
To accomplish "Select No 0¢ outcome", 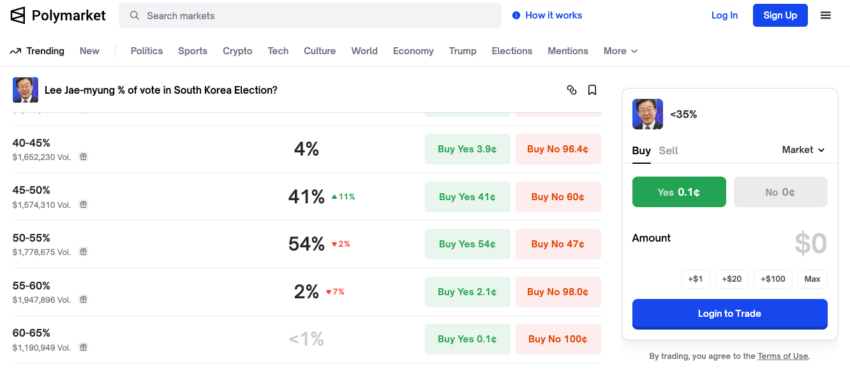I will pyautogui.click(x=781, y=192).
